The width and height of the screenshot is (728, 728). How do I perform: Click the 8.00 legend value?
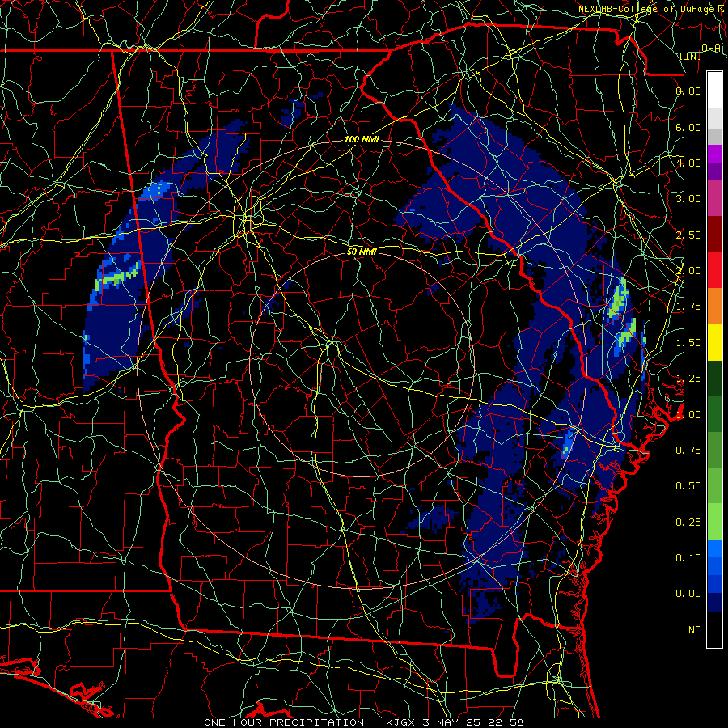point(688,91)
